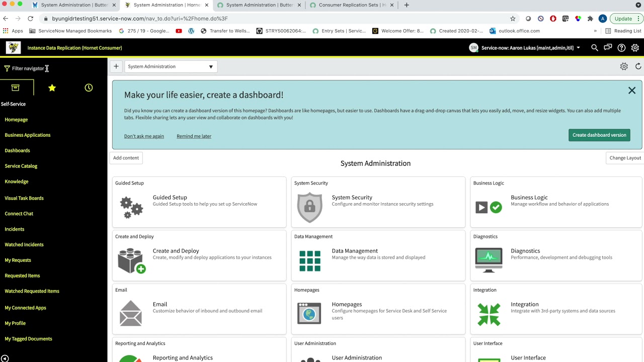Open Reading List in bookmarks bar

click(623, 31)
